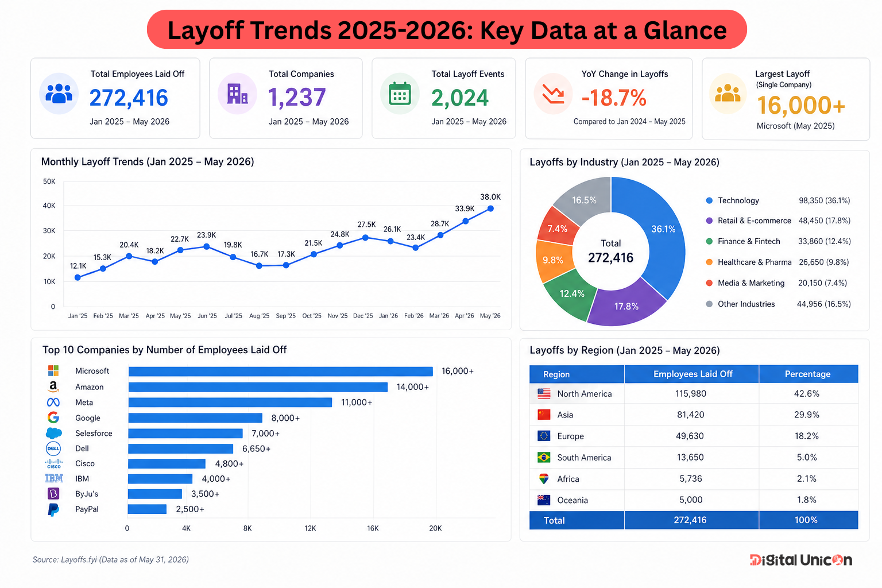The width and height of the screenshot is (882, 588).
Task: Click the 115,980 cell for North America
Action: (691, 393)
